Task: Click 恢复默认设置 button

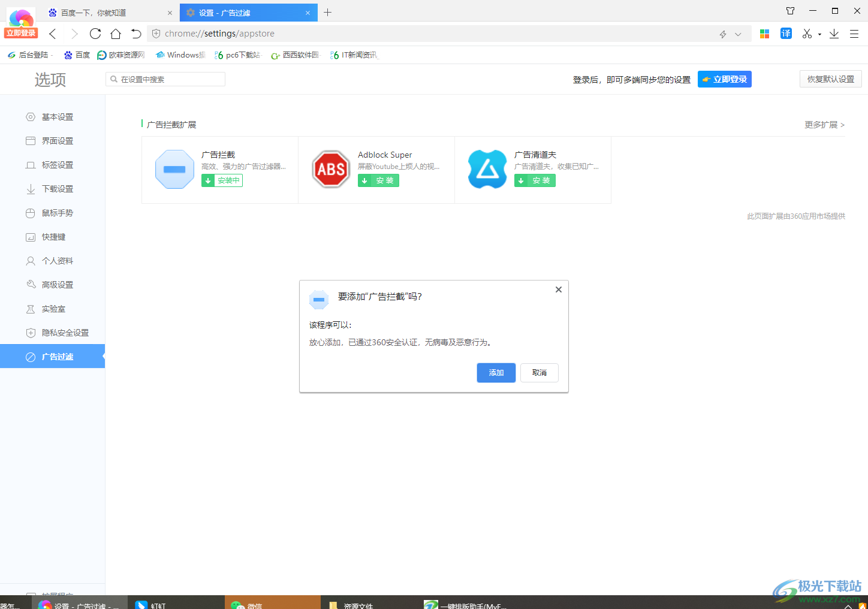Action: 830,79
